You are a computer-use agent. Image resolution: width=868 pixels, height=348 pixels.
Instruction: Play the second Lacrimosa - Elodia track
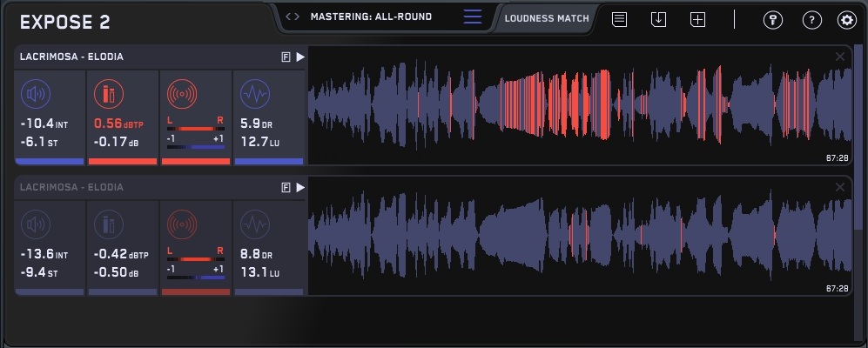[x=299, y=188]
